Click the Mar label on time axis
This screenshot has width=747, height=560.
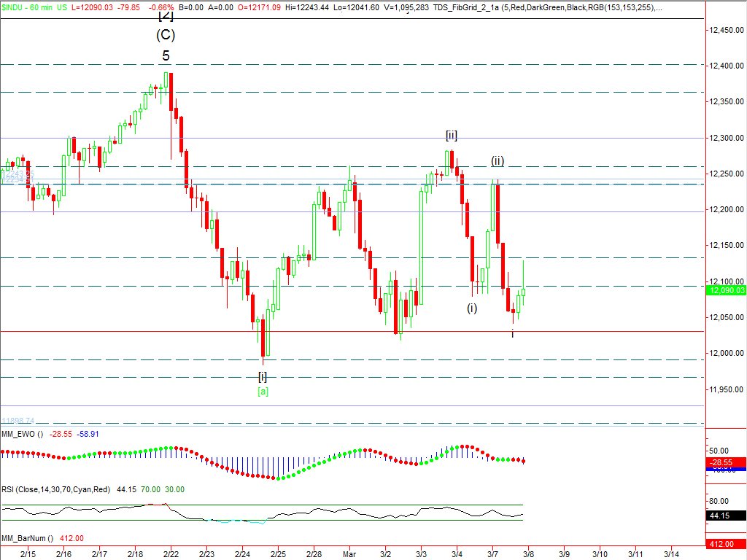(x=349, y=554)
